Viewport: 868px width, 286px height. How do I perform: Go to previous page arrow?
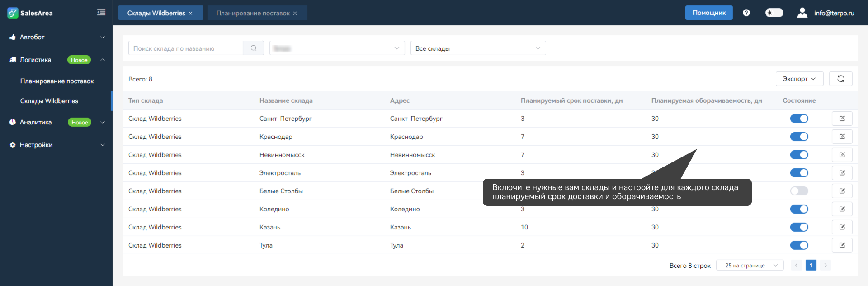coord(797,265)
